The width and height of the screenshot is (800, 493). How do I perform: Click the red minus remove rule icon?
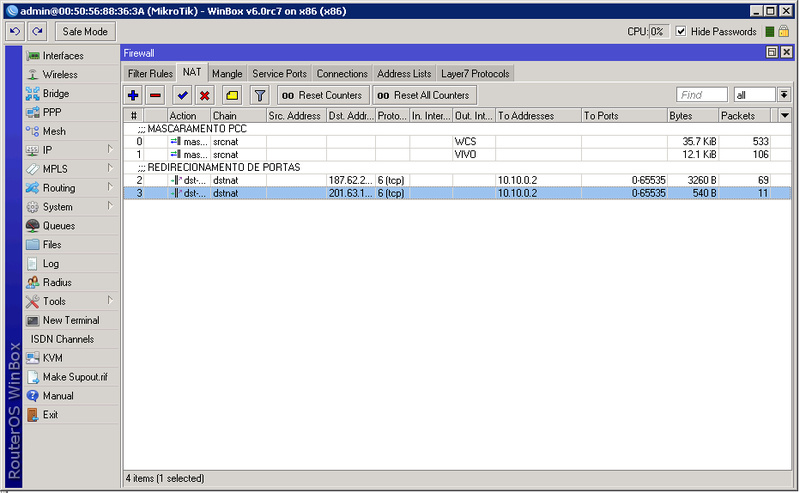155,95
